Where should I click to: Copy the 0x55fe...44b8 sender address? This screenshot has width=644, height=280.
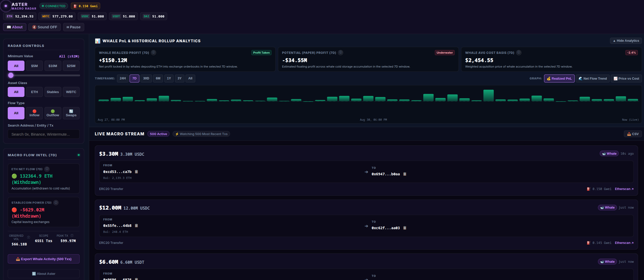click(x=137, y=226)
